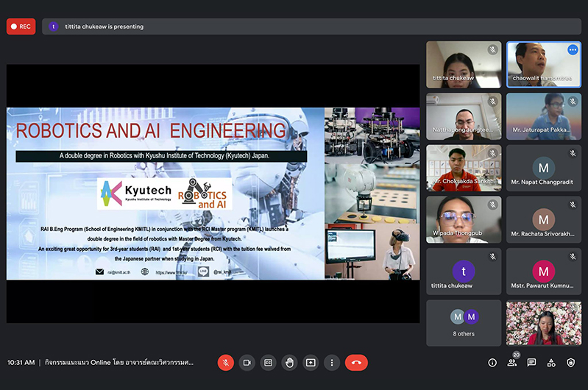This screenshot has height=390, width=588.
Task: Show the participants list with 20 badge
Action: click(x=512, y=362)
